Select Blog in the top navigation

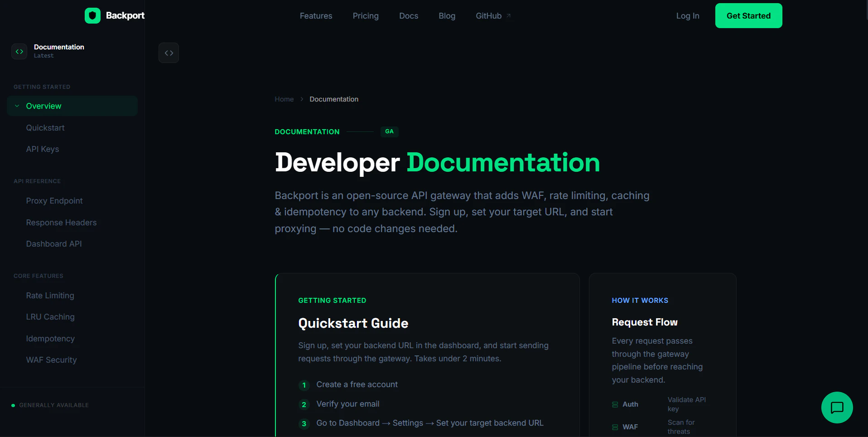pos(447,15)
